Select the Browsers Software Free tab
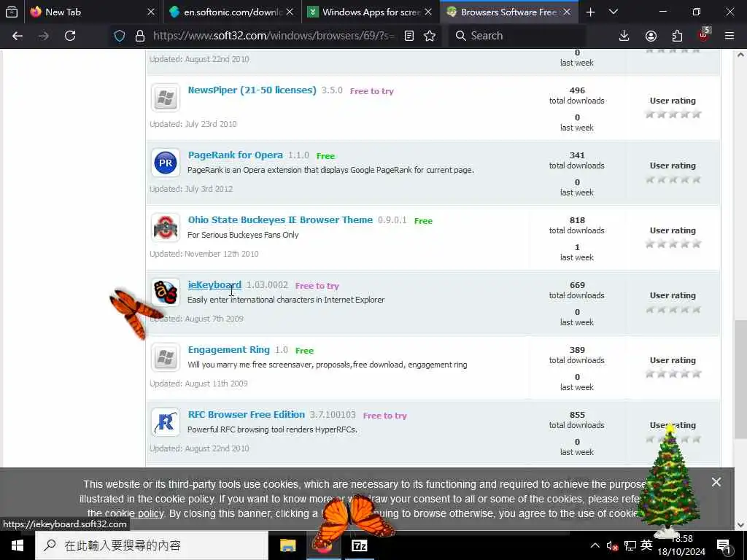Viewport: 747px width, 560px height. 508,12
